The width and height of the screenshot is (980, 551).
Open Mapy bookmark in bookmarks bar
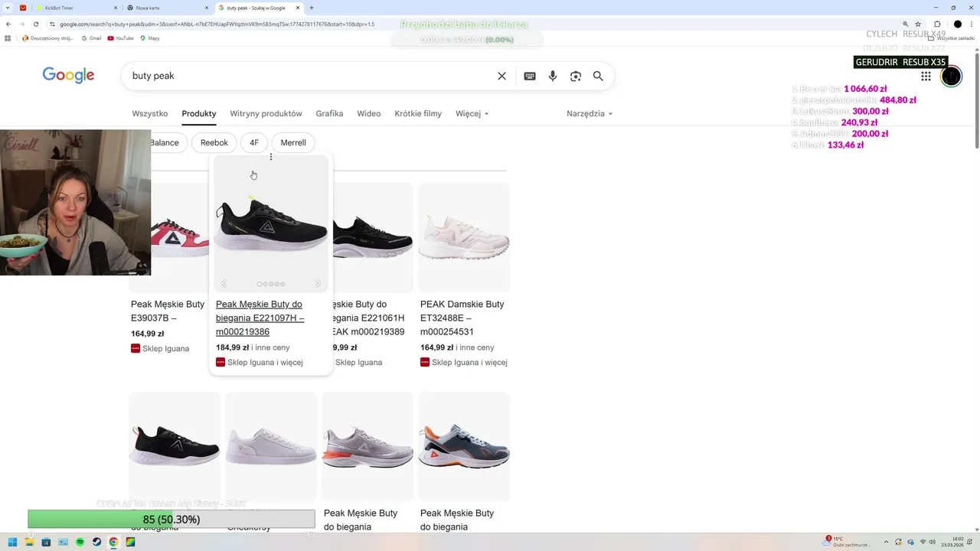coord(150,37)
